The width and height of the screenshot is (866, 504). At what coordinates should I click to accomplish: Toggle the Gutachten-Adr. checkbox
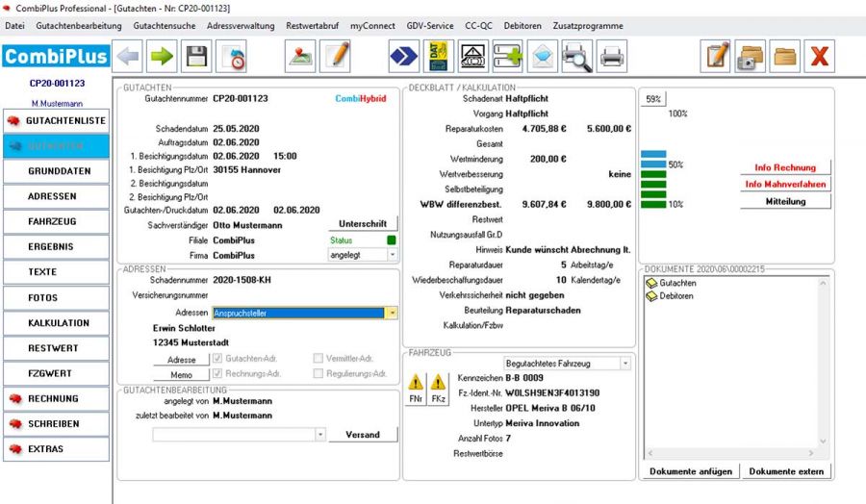[217, 358]
